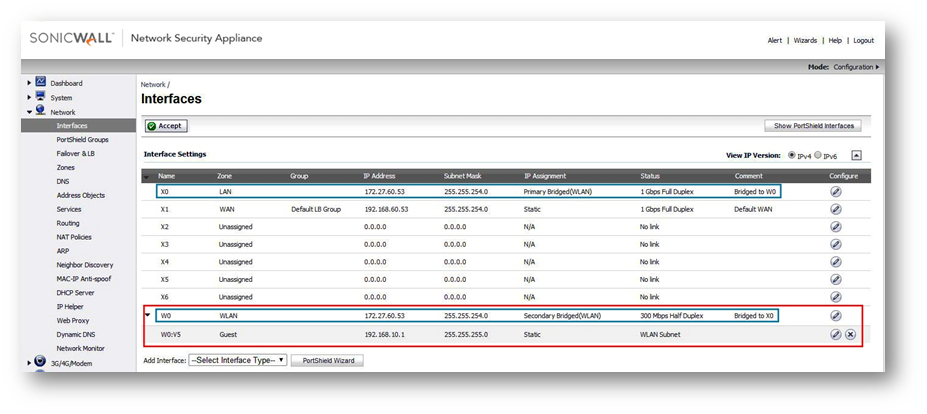This screenshot has width=927, height=414.
Task: Configure the X5 interface
Action: click(x=835, y=279)
